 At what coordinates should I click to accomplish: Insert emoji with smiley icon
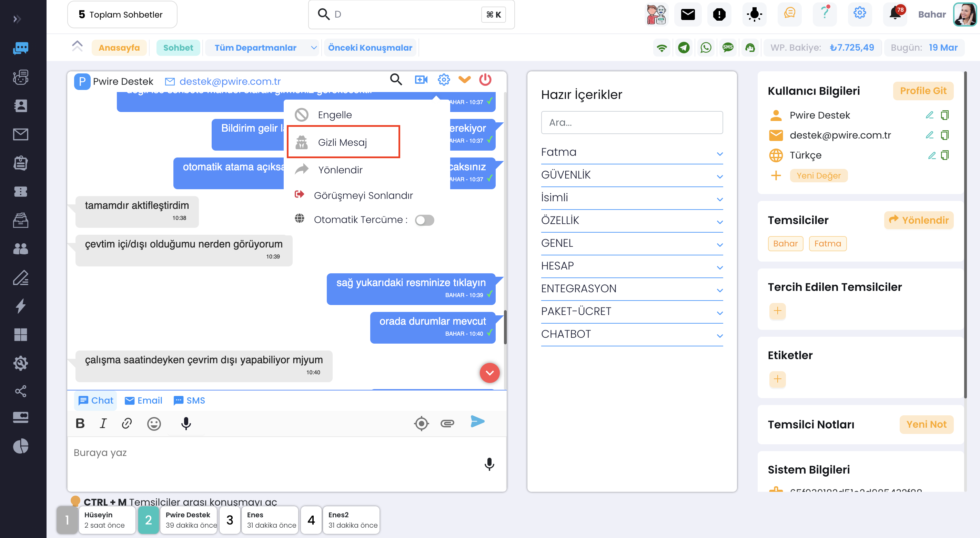point(154,424)
